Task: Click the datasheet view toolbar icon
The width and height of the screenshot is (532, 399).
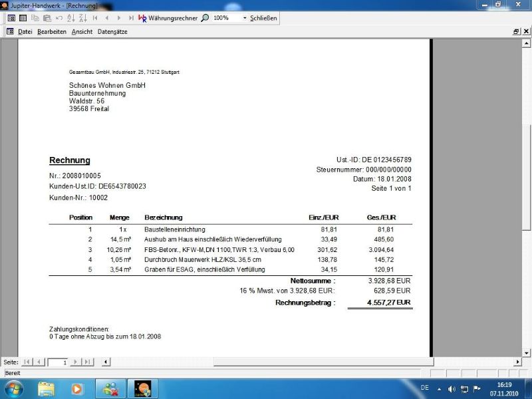Action: click(x=23, y=18)
